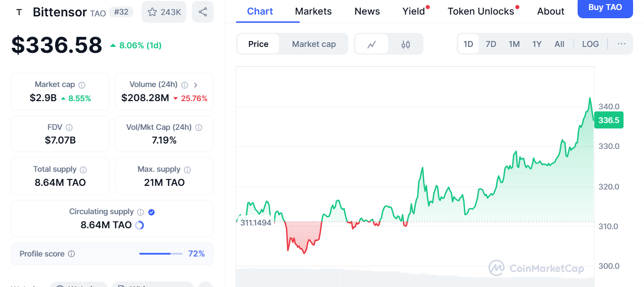Image resolution: width=644 pixels, height=287 pixels.
Task: Click the Profile score progress bar
Action: click(x=161, y=254)
